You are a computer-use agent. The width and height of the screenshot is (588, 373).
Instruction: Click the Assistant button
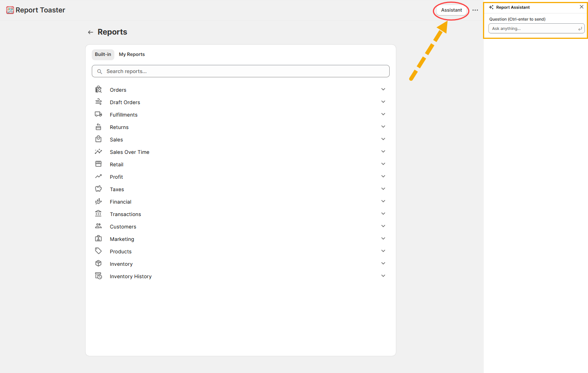pyautogui.click(x=451, y=10)
